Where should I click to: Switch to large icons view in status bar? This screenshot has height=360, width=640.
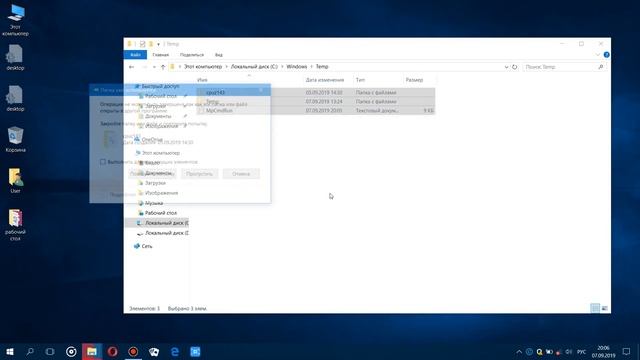pyautogui.click(x=604, y=308)
